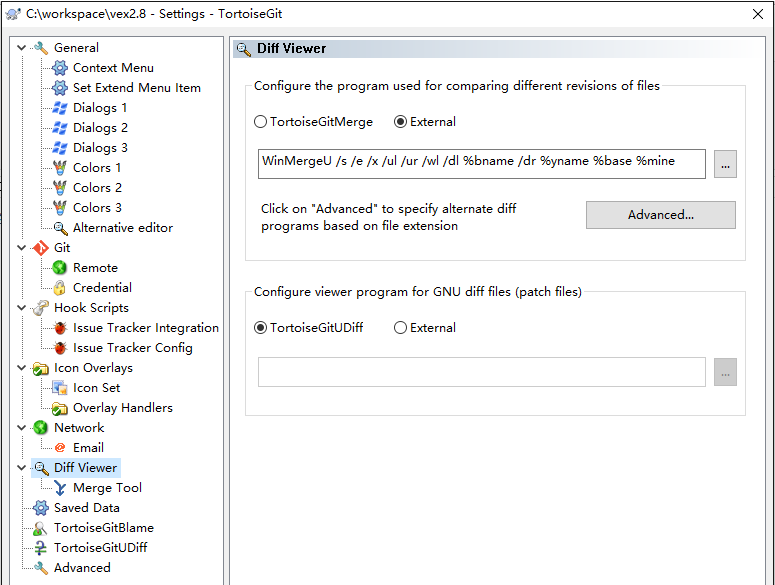Click the Overlay Handlers folder icon
Viewport: 775px width, 585px height.
click(x=60, y=408)
